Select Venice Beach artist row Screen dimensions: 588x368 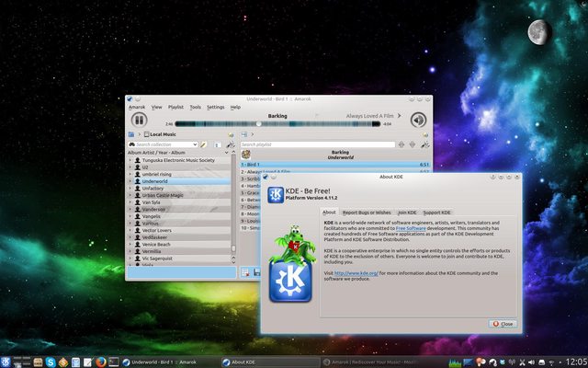pos(179,244)
